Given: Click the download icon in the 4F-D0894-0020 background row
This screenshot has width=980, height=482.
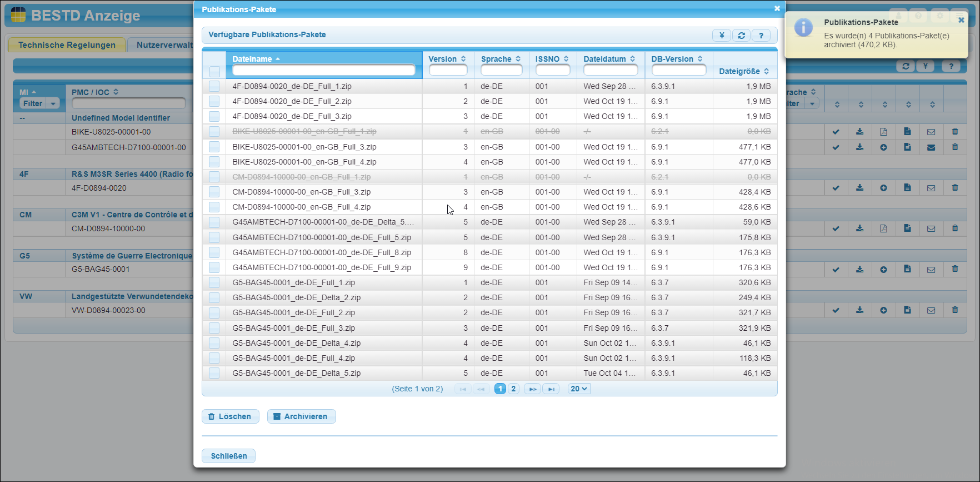Looking at the screenshot, I should (859, 188).
